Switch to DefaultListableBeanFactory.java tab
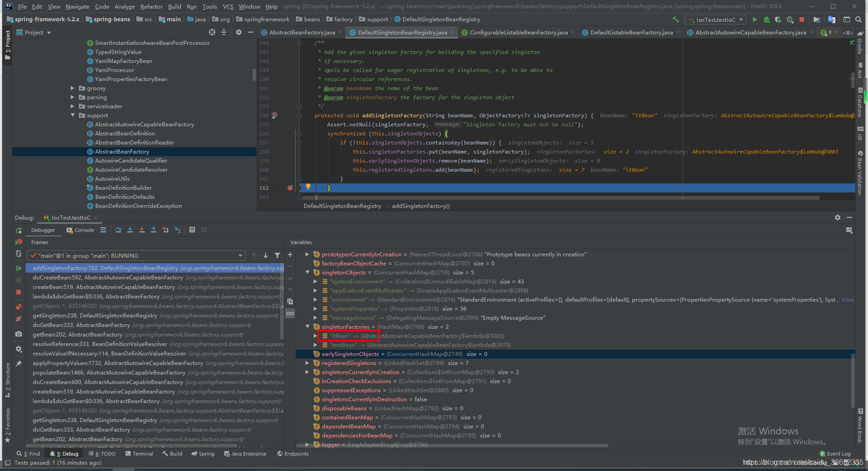Viewport: 868px width, 471px height. point(631,32)
